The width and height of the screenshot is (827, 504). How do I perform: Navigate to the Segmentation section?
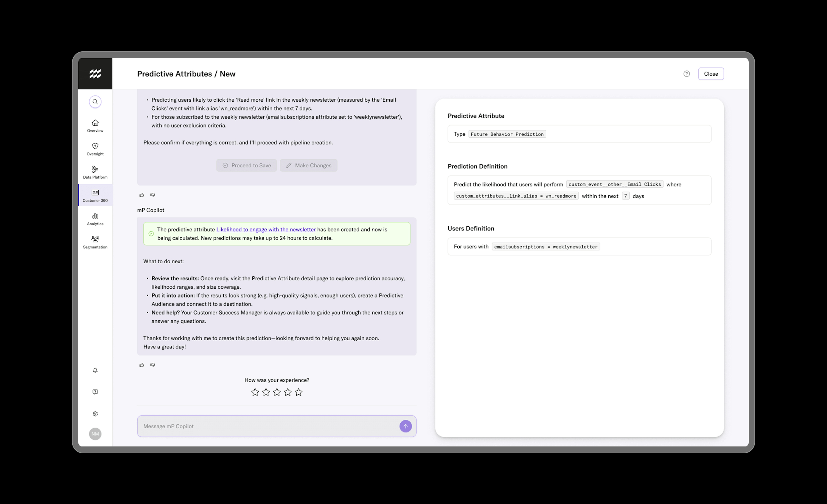95,242
